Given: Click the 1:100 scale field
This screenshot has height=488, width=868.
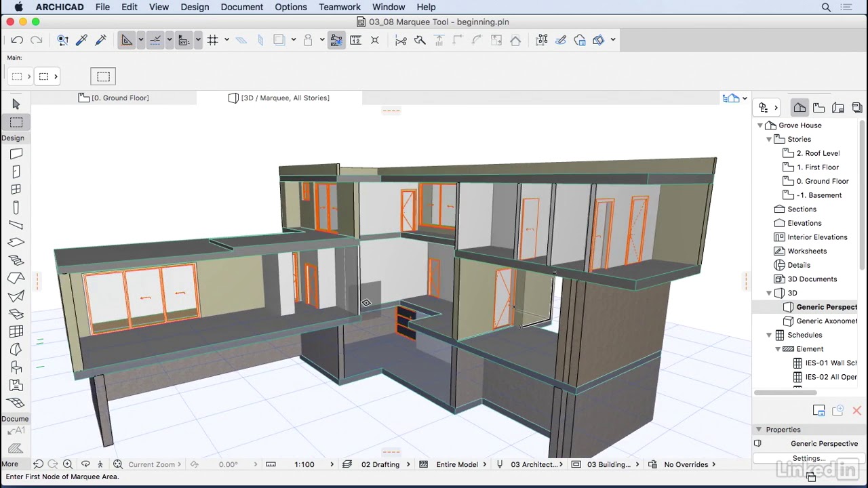Looking at the screenshot, I should point(304,464).
